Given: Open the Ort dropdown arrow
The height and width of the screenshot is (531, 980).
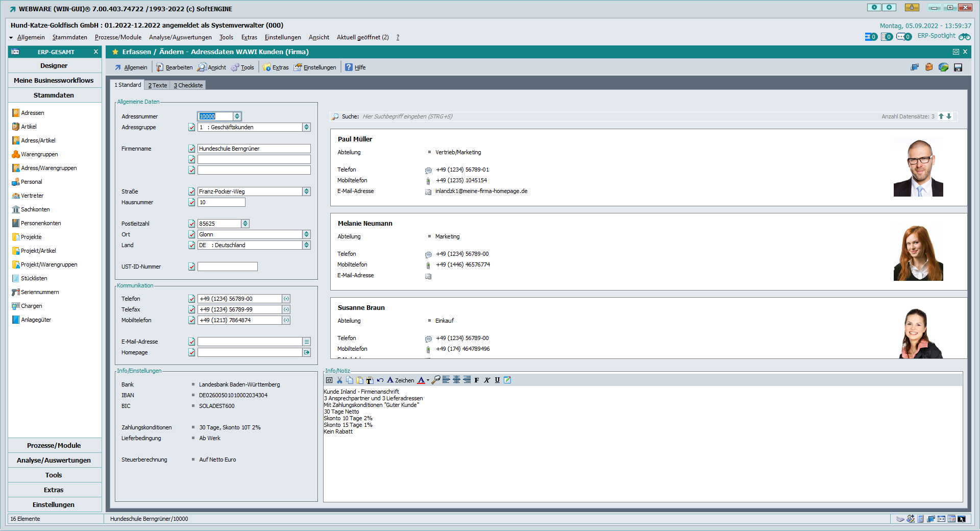Looking at the screenshot, I should 306,234.
